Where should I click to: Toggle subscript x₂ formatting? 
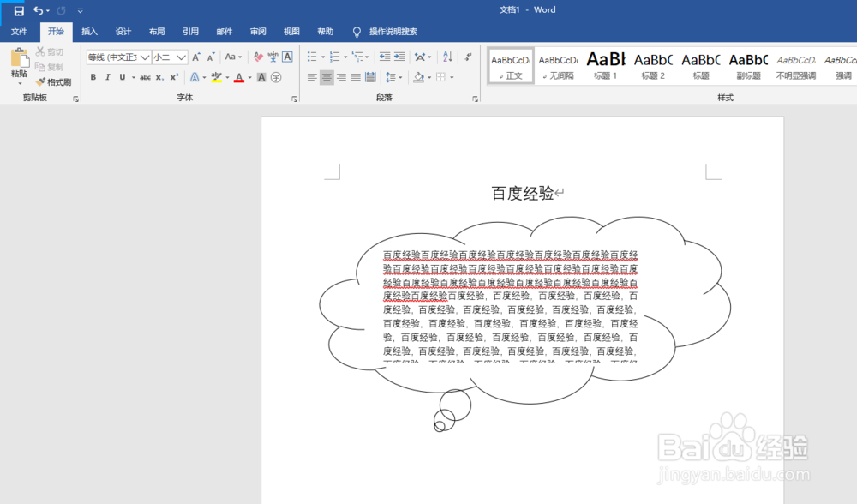[159, 78]
